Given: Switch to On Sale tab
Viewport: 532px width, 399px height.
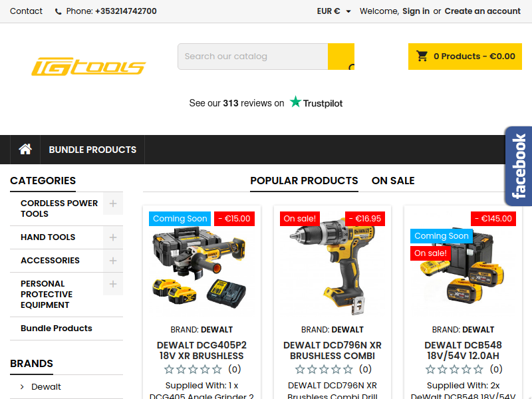Looking at the screenshot, I should [393, 180].
